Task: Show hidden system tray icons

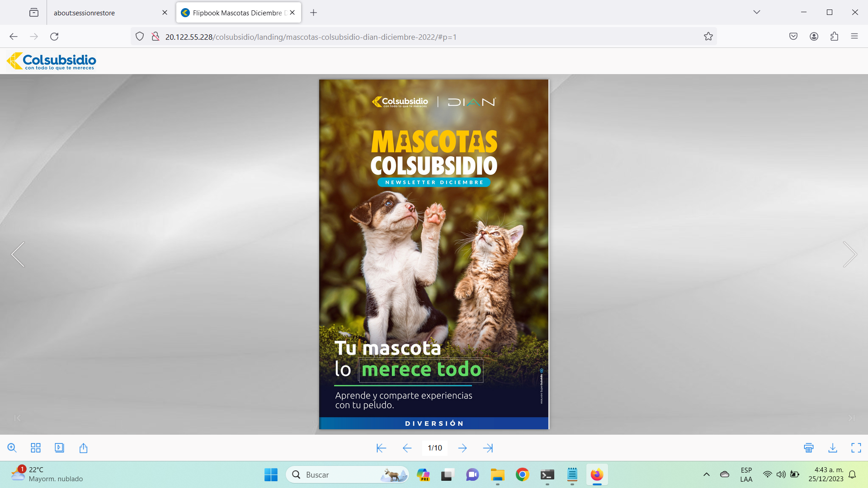Action: [706, 474]
